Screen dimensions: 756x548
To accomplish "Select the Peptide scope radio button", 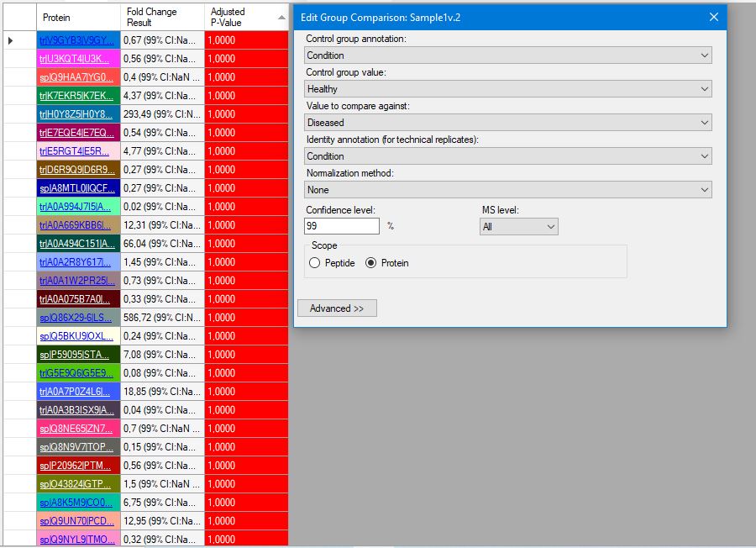I will [315, 263].
